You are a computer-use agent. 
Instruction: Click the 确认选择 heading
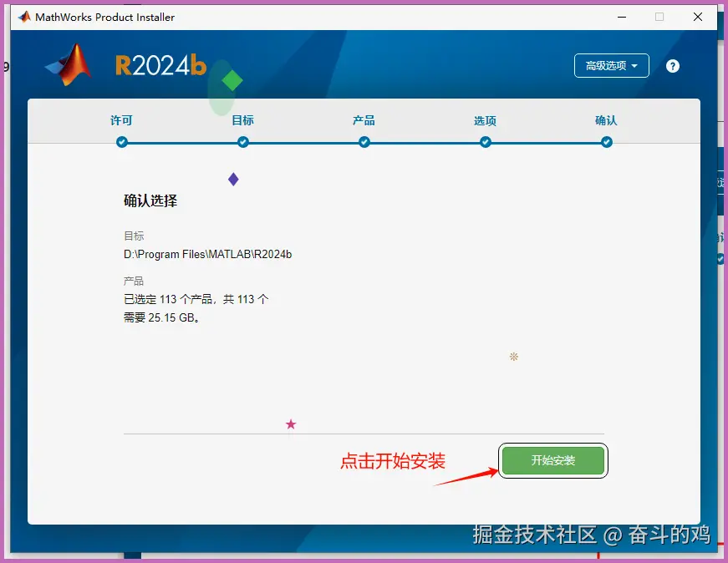150,201
